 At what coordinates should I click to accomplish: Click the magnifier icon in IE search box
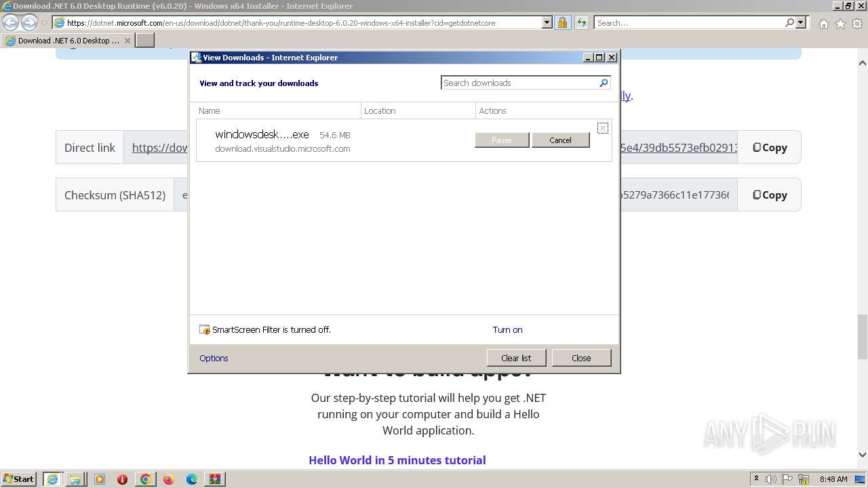789,22
